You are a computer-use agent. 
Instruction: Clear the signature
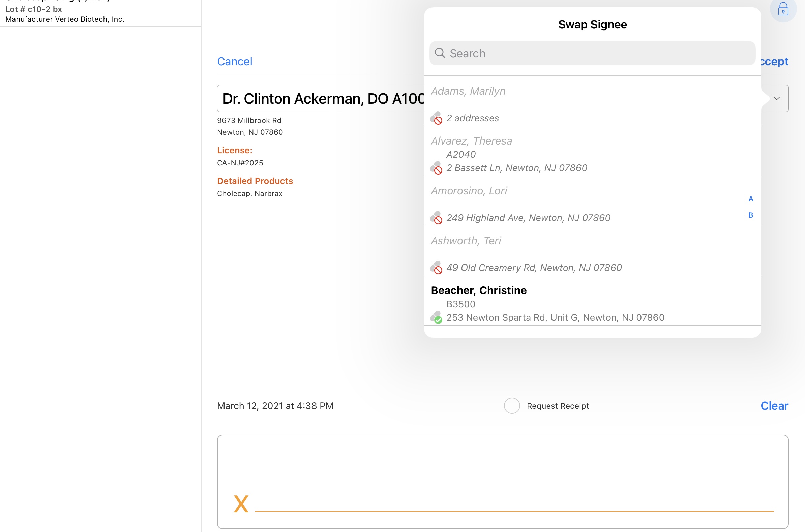(x=774, y=406)
